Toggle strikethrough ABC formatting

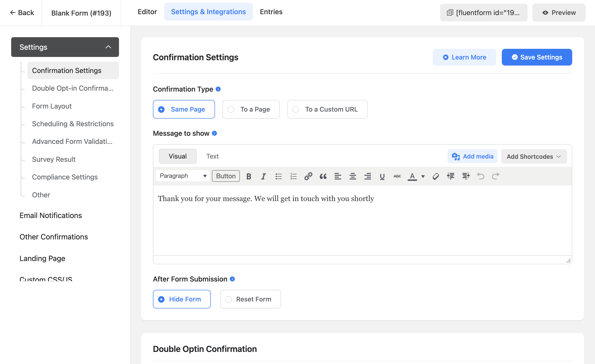coord(397,176)
